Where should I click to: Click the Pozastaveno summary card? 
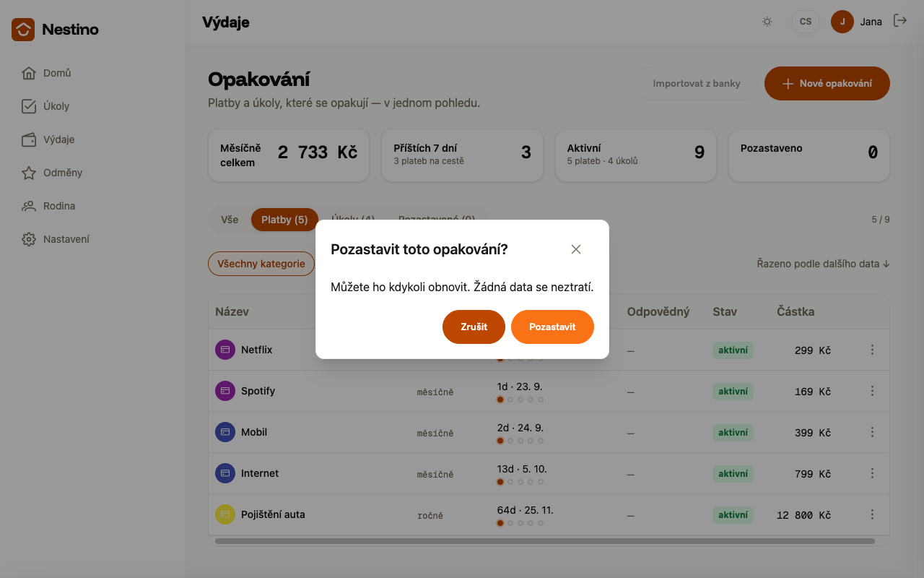pyautogui.click(x=809, y=155)
